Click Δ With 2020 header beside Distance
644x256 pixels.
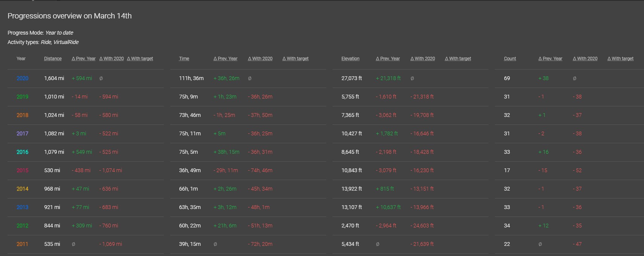(x=111, y=59)
